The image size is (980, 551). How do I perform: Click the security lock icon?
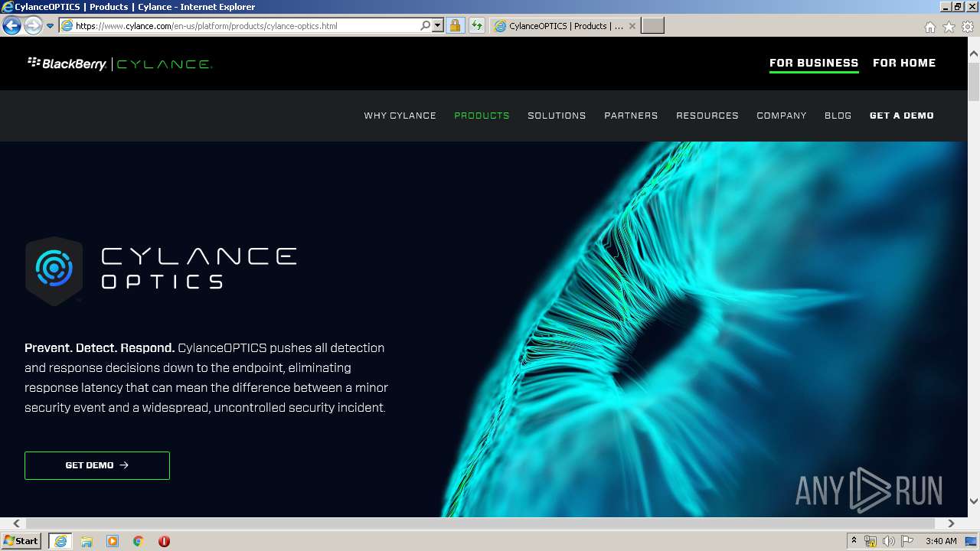[455, 26]
